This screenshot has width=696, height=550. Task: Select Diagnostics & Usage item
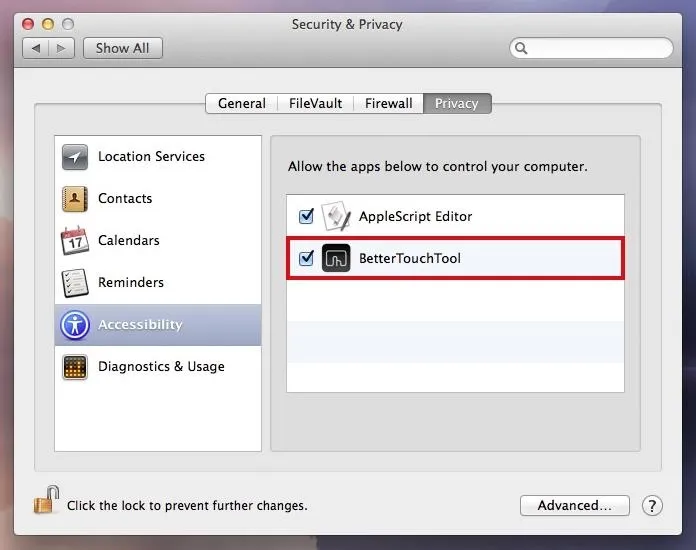click(x=158, y=367)
